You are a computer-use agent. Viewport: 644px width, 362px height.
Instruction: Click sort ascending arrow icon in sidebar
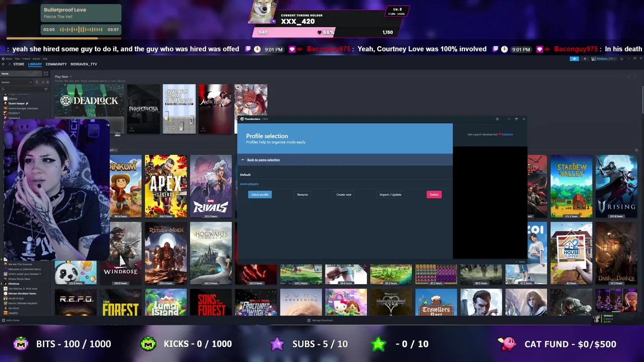pos(37,82)
